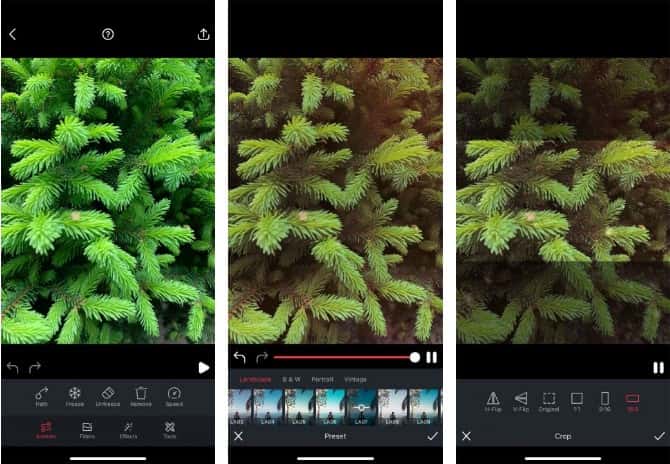Select the red 16:9 crop ratio
Image resolution: width=670 pixels, height=464 pixels.
[632, 402]
